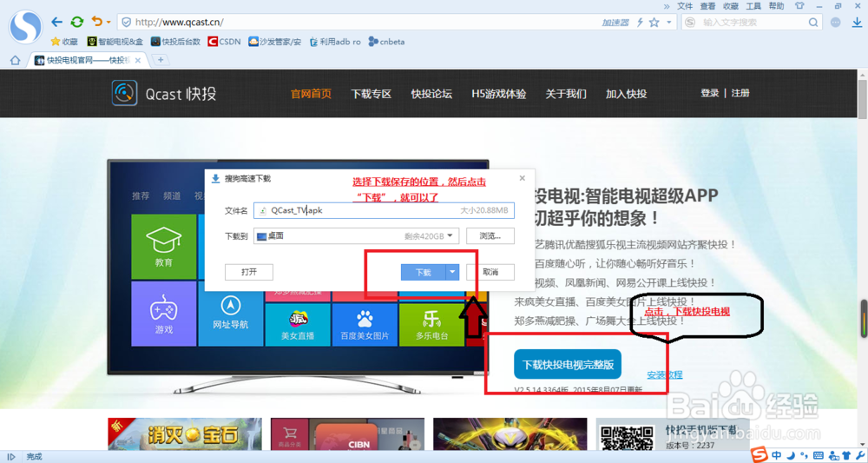Open the undo arrow's dropdown caret
This screenshot has height=463, width=868.
108,23
